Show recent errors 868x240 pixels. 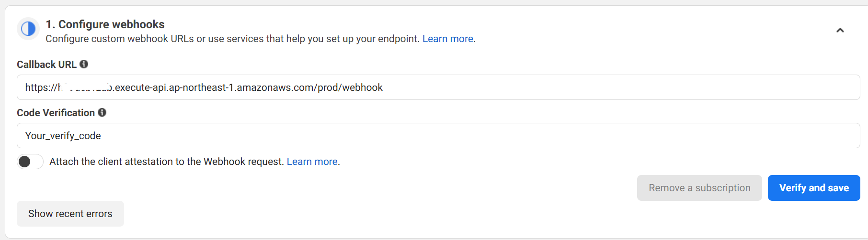click(70, 214)
